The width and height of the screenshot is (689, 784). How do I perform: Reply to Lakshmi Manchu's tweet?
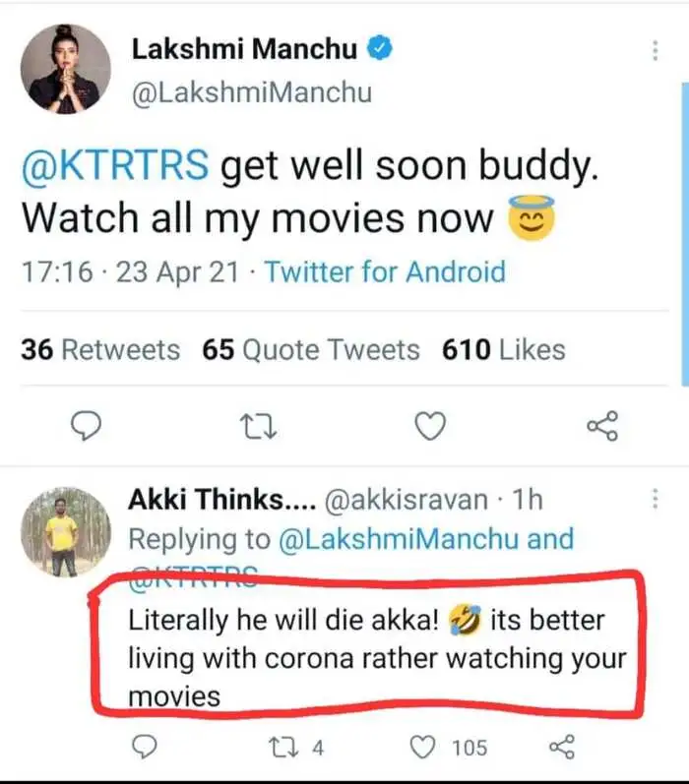90,426
